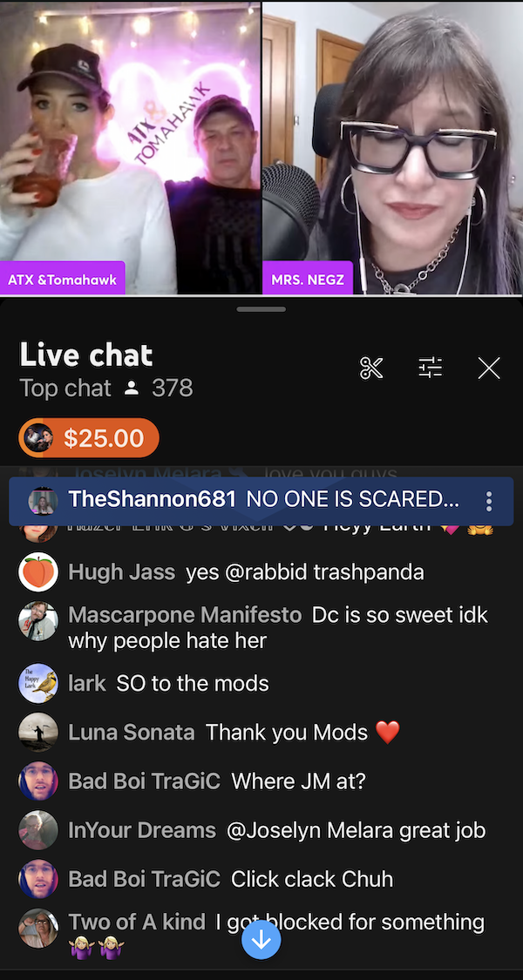Viewport: 523px width, 980px height.
Task: Open the chat filter sliders icon
Action: click(431, 368)
